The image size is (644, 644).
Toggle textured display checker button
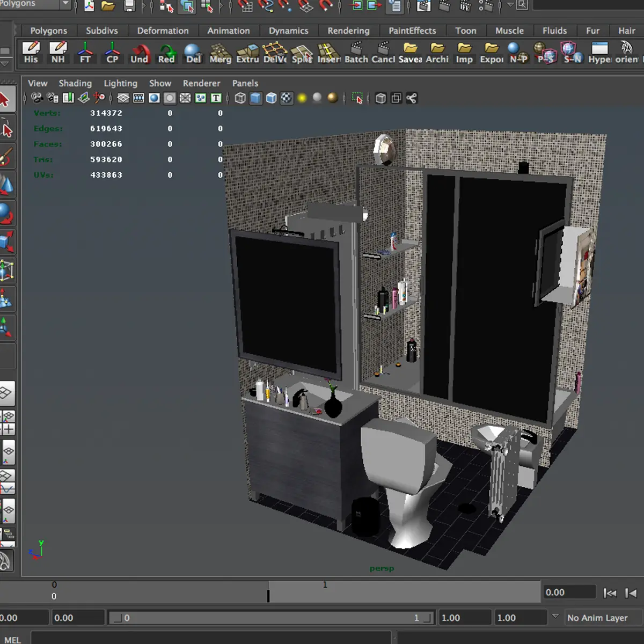[287, 98]
